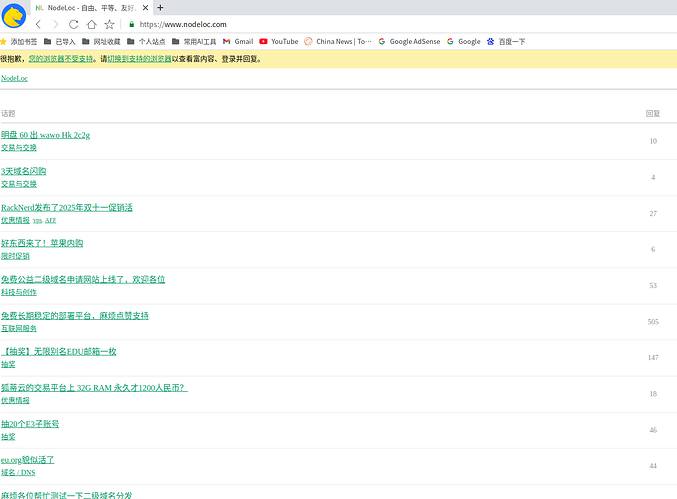Close the NodeLoc tab
Viewport: 677px width, 499px height.
click(146, 7)
